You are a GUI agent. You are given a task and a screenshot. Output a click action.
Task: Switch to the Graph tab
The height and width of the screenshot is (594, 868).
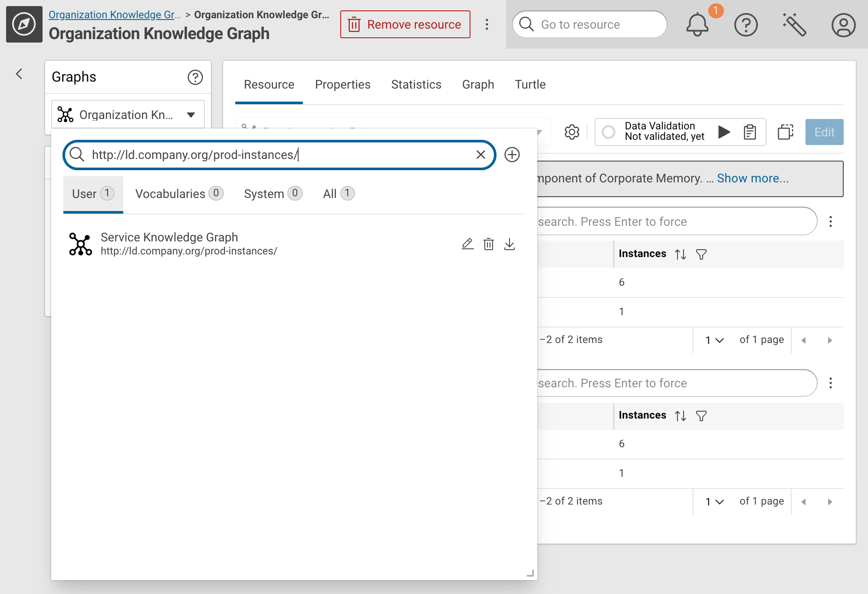[478, 85]
